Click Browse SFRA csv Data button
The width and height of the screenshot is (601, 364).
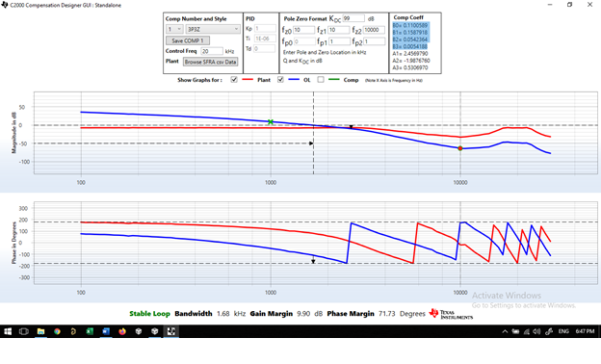click(210, 62)
